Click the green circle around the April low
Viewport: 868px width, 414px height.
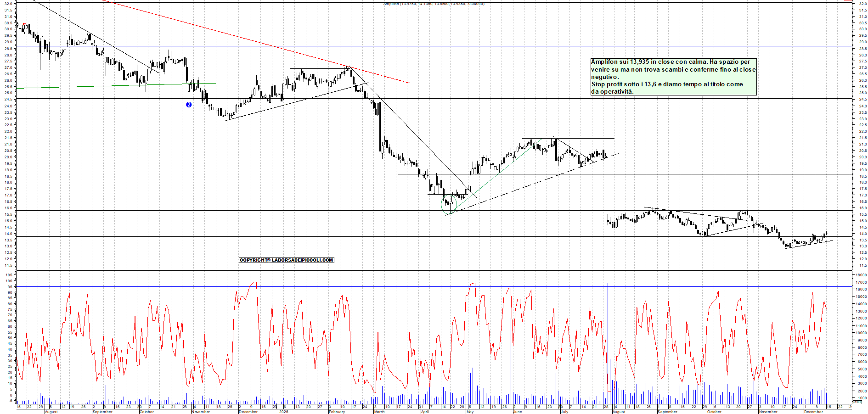point(449,204)
